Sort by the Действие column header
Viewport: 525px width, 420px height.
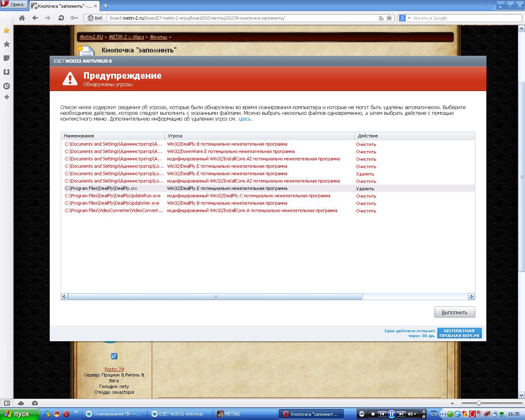(415, 136)
